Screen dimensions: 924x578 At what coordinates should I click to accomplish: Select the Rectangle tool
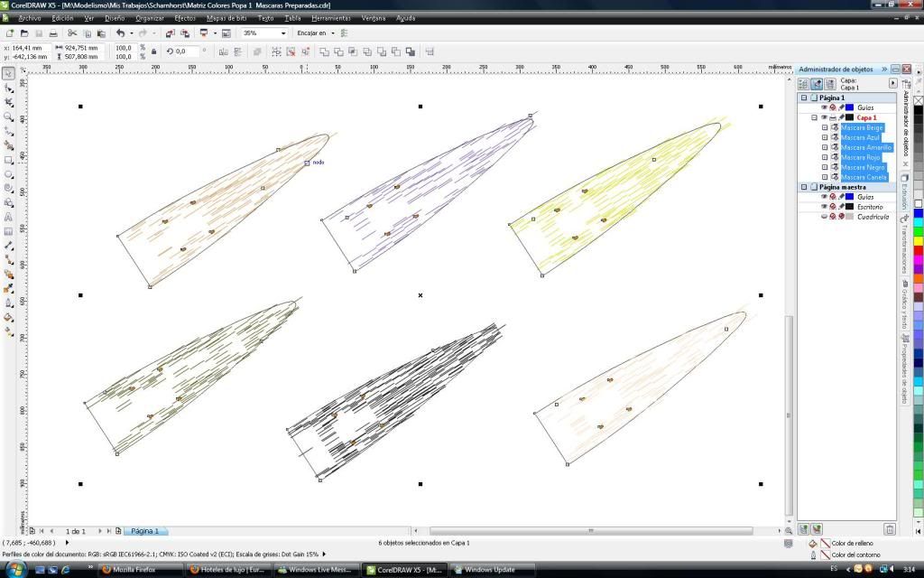(9, 160)
